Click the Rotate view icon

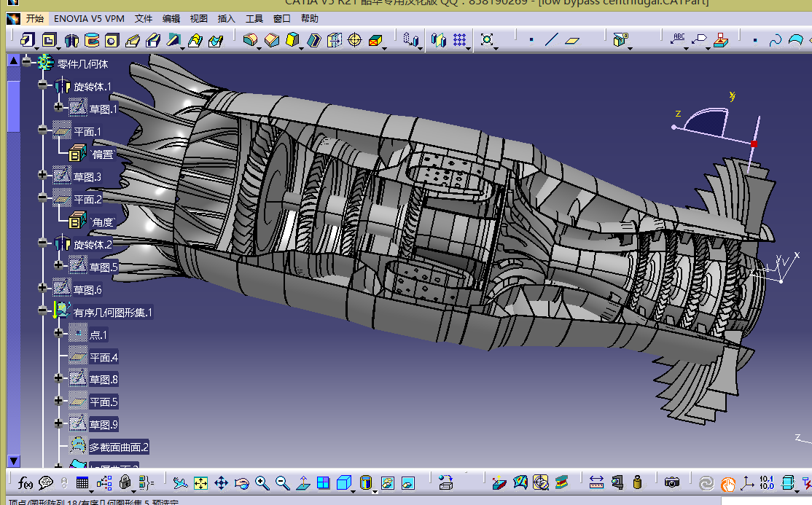(x=241, y=482)
